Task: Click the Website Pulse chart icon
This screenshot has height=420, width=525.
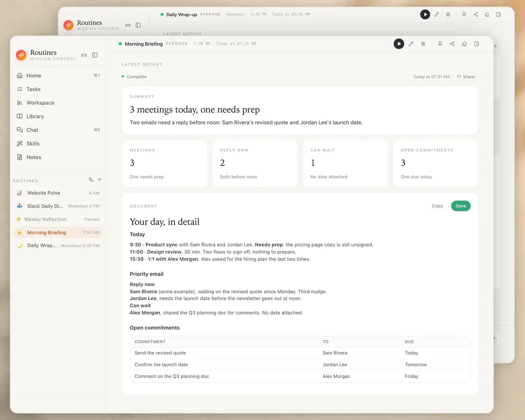Action: [20, 193]
